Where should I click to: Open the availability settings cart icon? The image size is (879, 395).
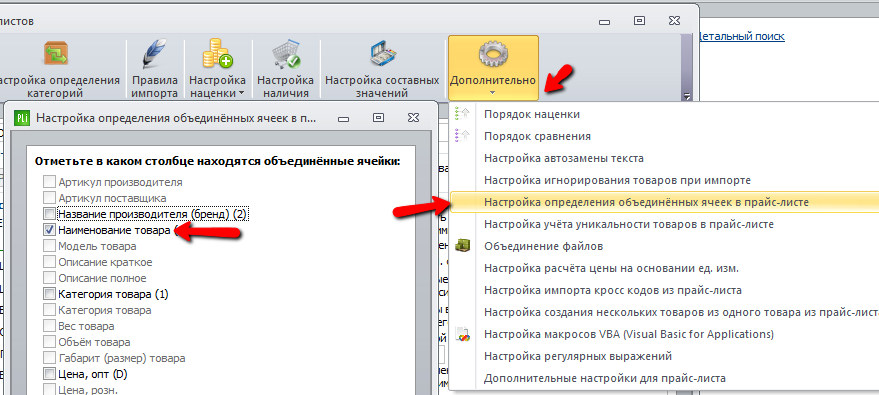point(286,55)
